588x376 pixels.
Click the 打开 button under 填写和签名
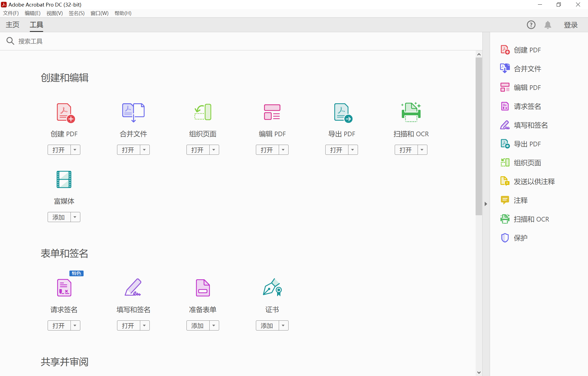(x=128, y=326)
